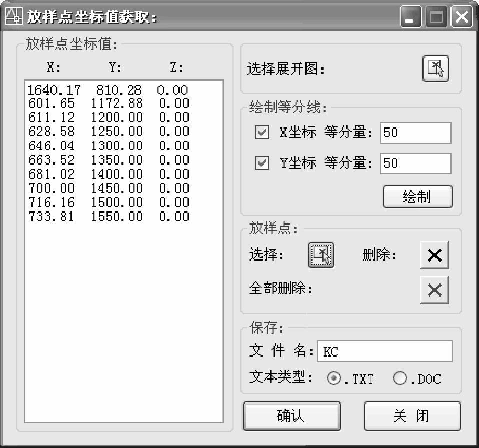The height and width of the screenshot is (448, 479).
Task: Close the window with the title bar X
Action: click(x=462, y=17)
